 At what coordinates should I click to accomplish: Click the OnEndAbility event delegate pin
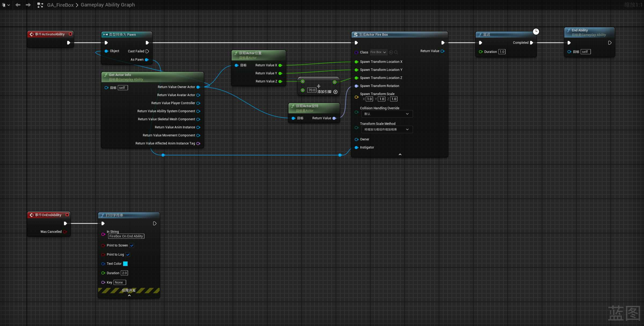click(x=67, y=215)
